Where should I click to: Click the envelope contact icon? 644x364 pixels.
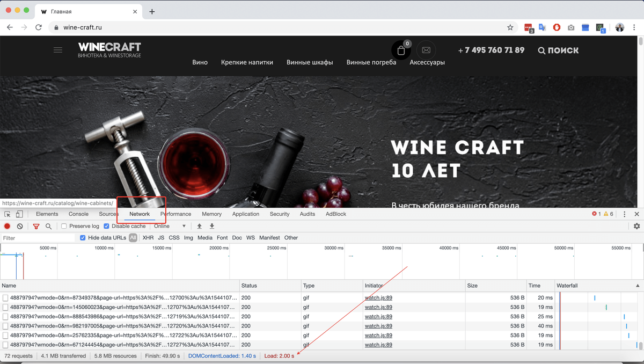pos(426,50)
